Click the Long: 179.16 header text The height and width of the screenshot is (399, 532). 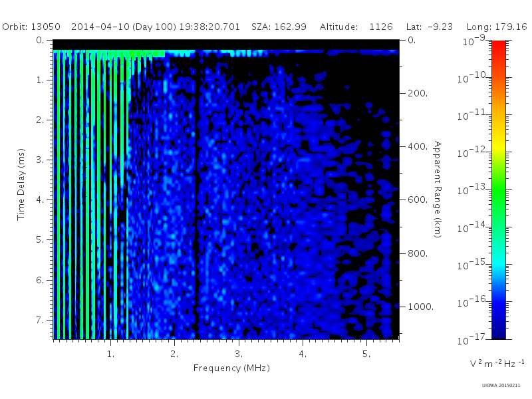[497, 27]
